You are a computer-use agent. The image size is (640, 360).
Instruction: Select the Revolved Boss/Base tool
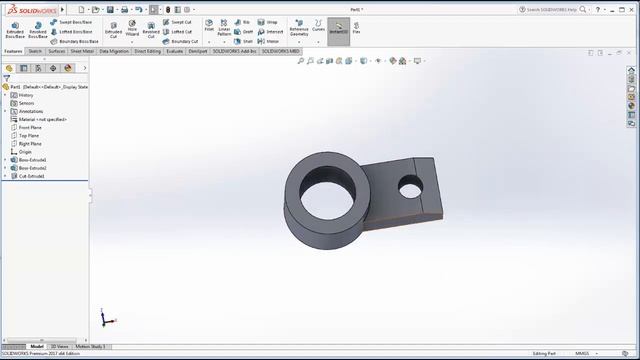38,30
